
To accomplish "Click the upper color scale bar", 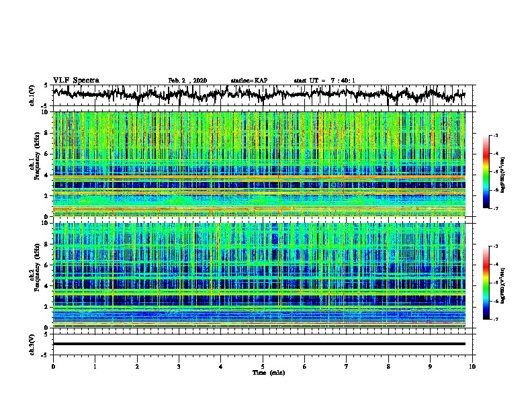I will (x=486, y=172).
